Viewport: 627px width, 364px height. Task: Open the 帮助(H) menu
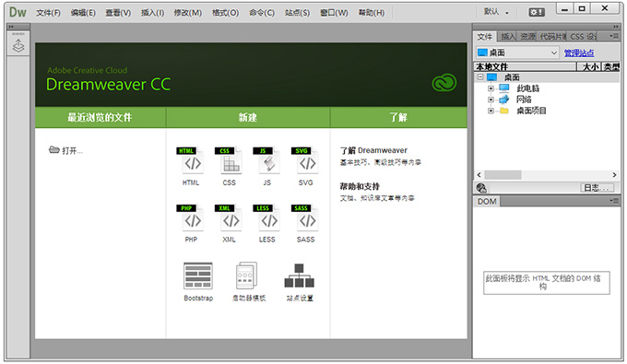click(372, 13)
